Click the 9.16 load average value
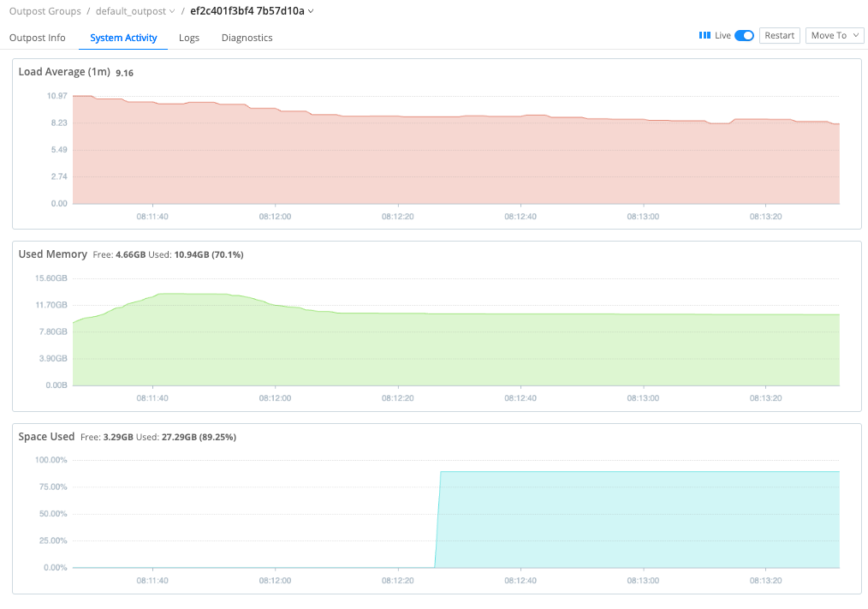This screenshot has height=609, width=868. (125, 73)
